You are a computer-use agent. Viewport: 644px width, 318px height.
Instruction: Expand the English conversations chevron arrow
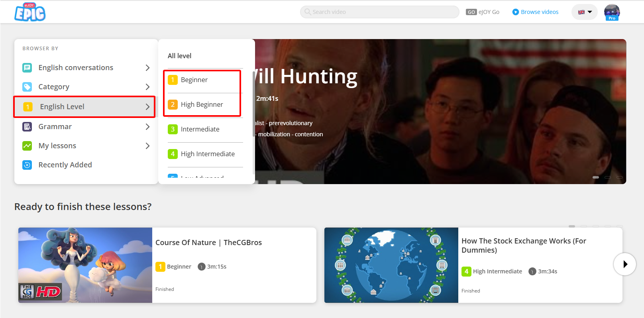pyautogui.click(x=147, y=68)
